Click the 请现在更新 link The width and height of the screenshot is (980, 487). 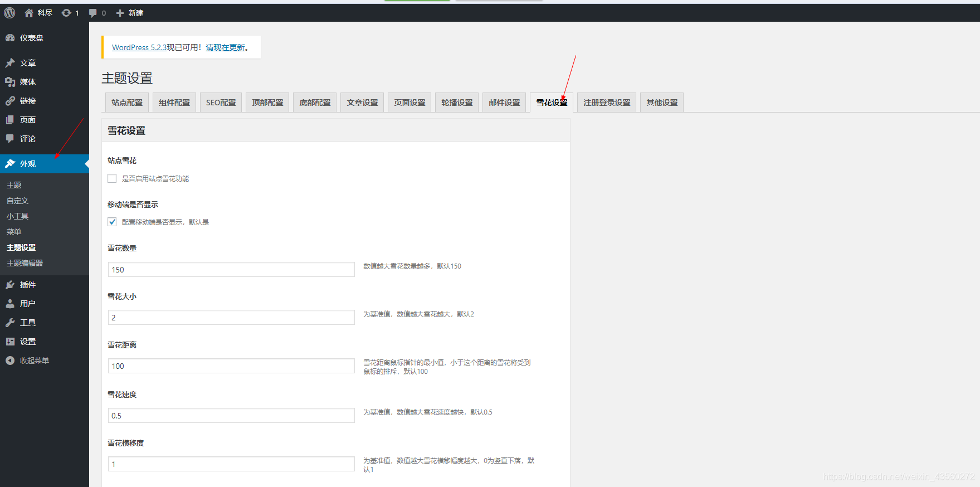tap(226, 47)
